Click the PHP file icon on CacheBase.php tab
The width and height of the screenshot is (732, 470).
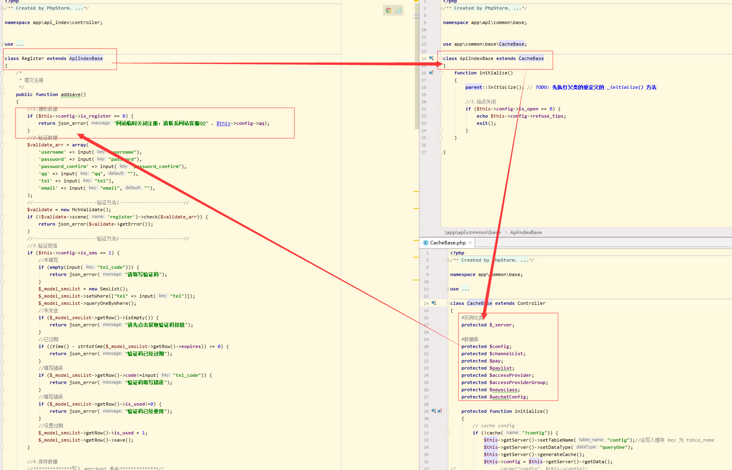[426, 243]
